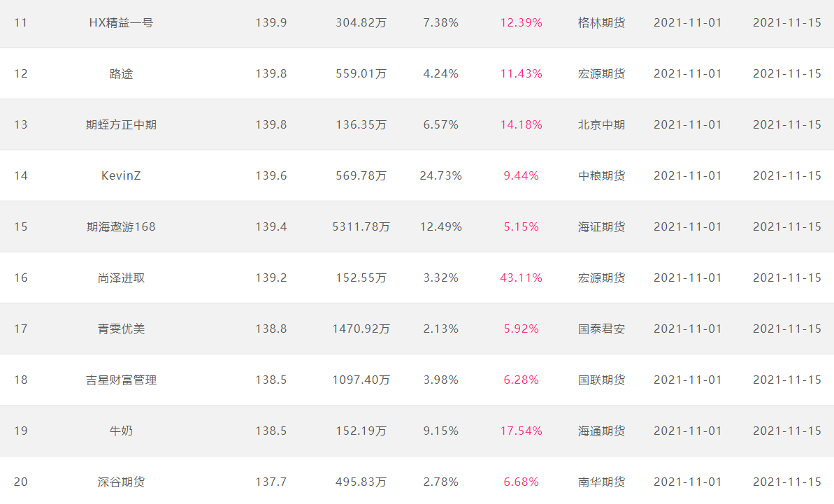Select rank number 17 row
834x504 pixels.
pos(417,329)
